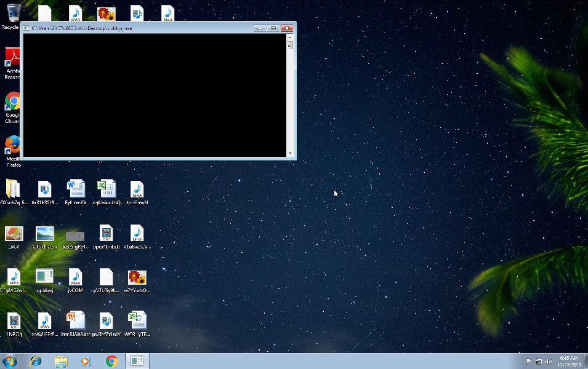Open Internet Explorer from the taskbar
588x369 pixels.
click(x=36, y=361)
